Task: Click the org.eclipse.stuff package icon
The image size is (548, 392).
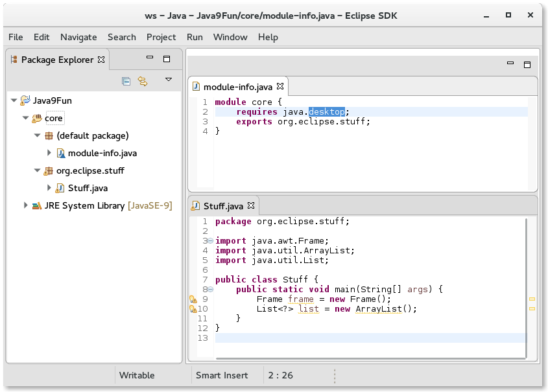Action: (48, 171)
